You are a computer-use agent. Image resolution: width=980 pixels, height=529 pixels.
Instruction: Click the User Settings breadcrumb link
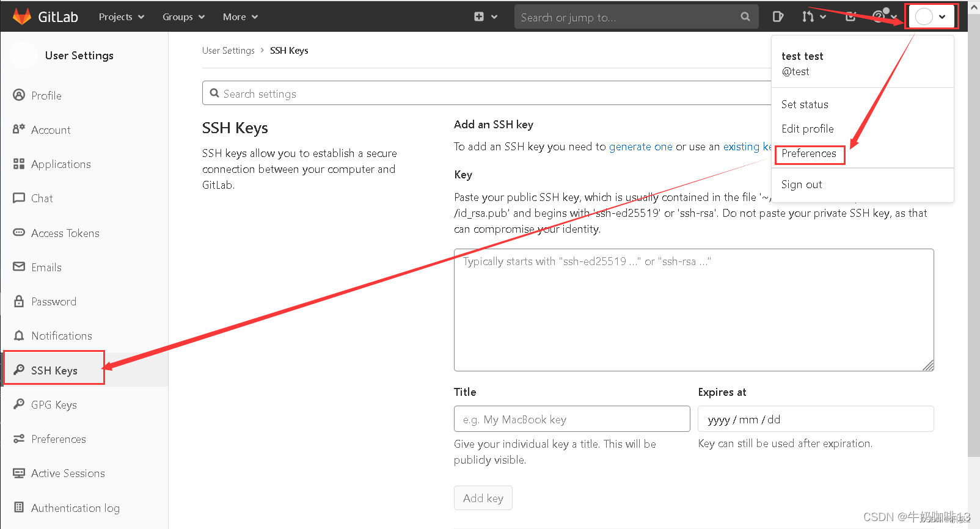228,51
